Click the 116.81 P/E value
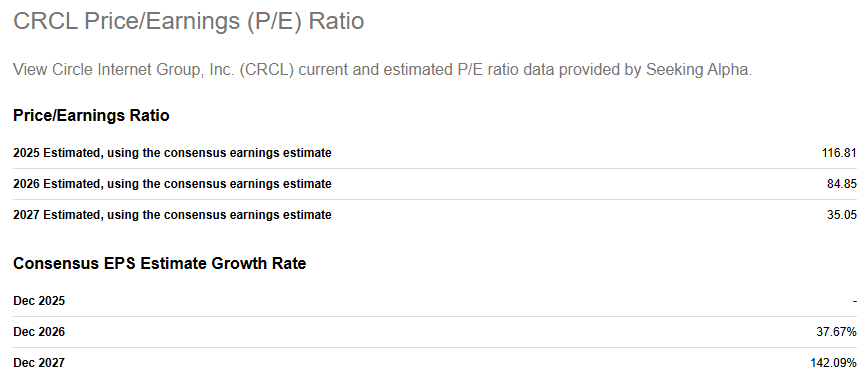Image resolution: width=865 pixels, height=377 pixels. coord(839,153)
